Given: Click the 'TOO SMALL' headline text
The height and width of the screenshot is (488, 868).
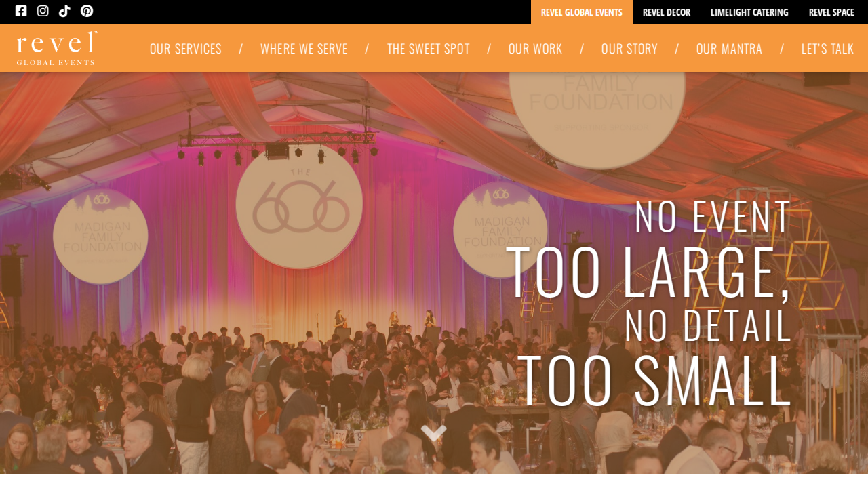Looking at the screenshot, I should 654,381.
